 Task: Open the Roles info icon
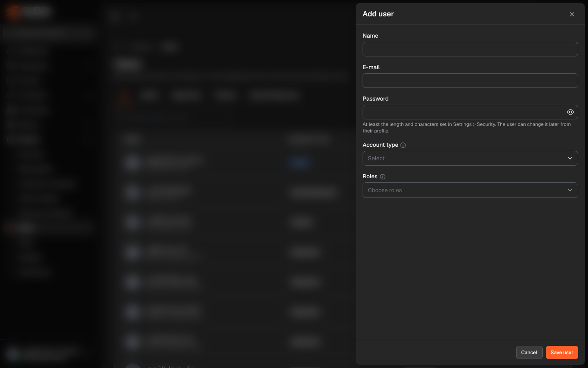[x=383, y=177]
